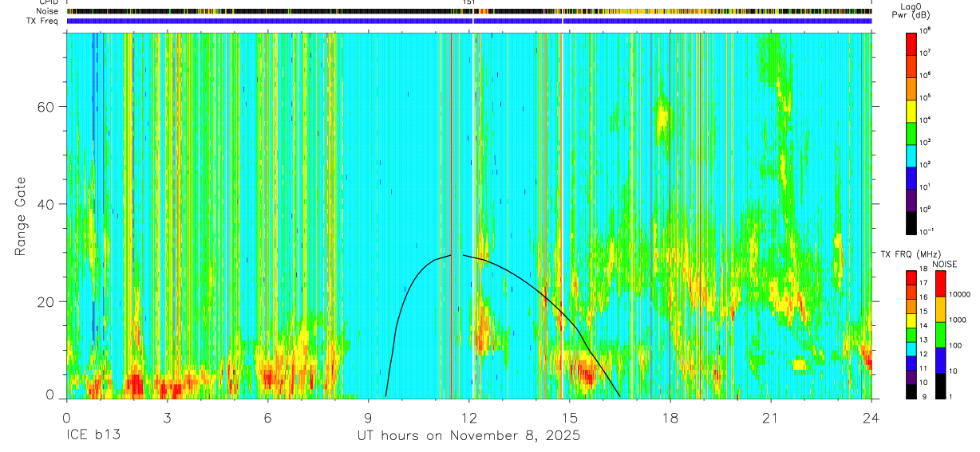Click the purple band of the Lag0 power colorbar

(x=912, y=198)
